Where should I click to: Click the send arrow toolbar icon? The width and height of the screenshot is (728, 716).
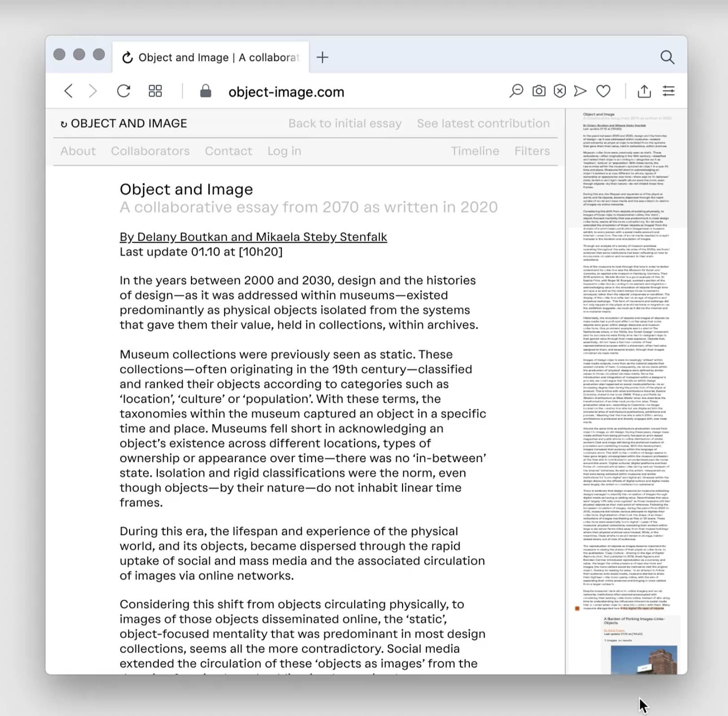point(580,91)
